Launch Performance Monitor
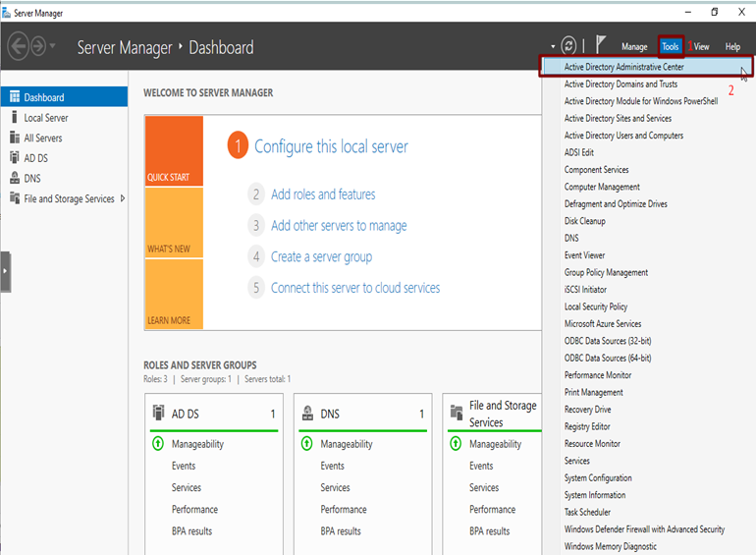 pyautogui.click(x=598, y=375)
